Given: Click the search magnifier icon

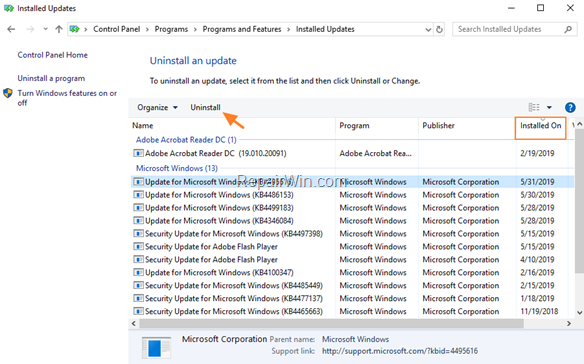Looking at the screenshot, I should (x=568, y=29).
